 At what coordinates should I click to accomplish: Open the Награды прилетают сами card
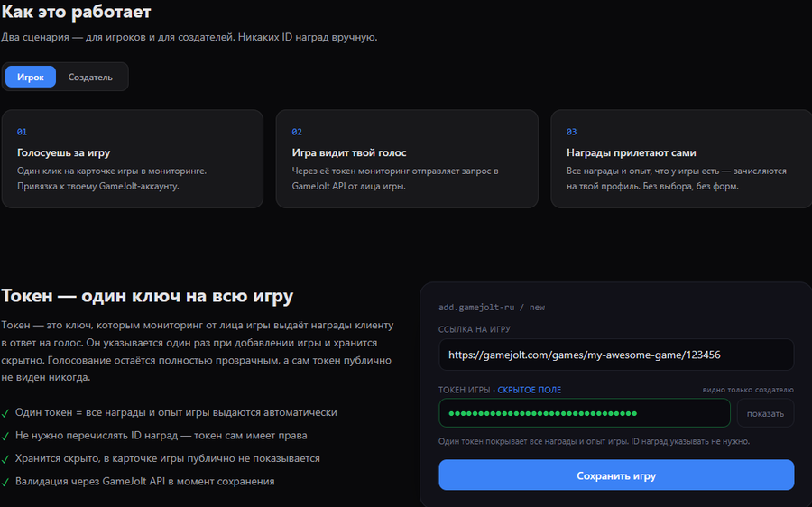point(681,159)
